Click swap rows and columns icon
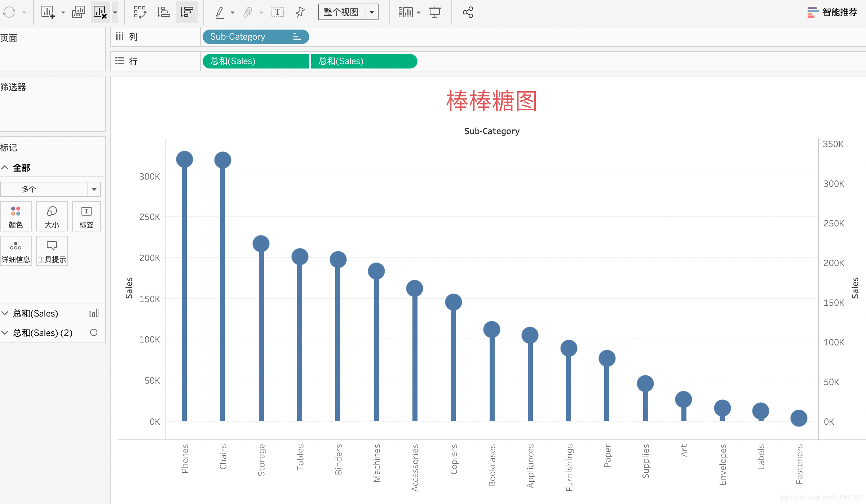This screenshot has height=504, width=866. click(140, 12)
